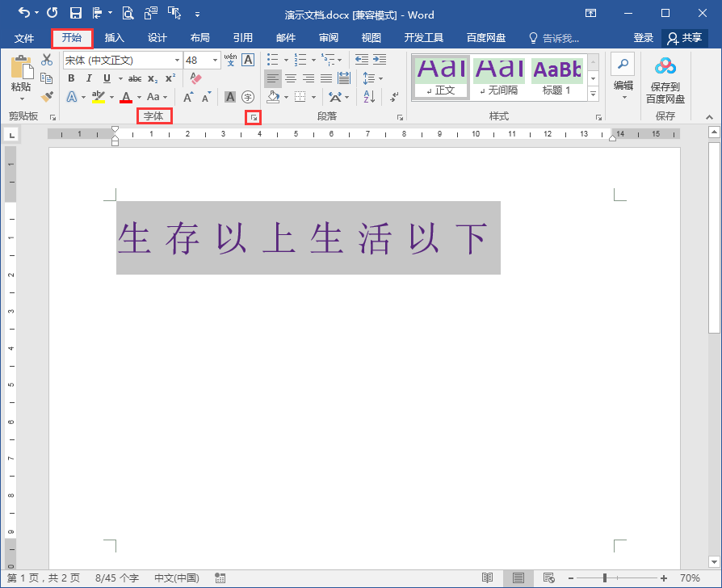
Task: Toggle italic formatting
Action: click(89, 78)
